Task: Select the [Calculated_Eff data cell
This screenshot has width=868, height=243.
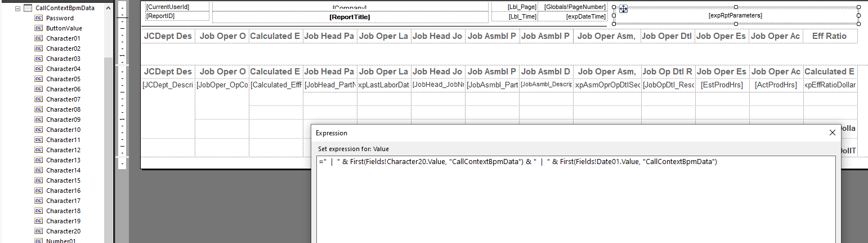Action: coord(276,85)
